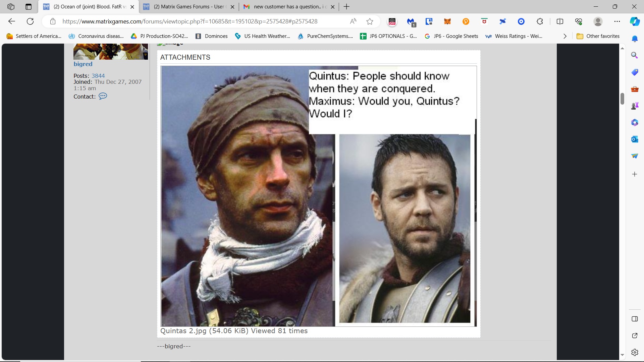Open sidebar Tools briefcase icon
Viewport: 644px width, 362px height.
click(635, 89)
